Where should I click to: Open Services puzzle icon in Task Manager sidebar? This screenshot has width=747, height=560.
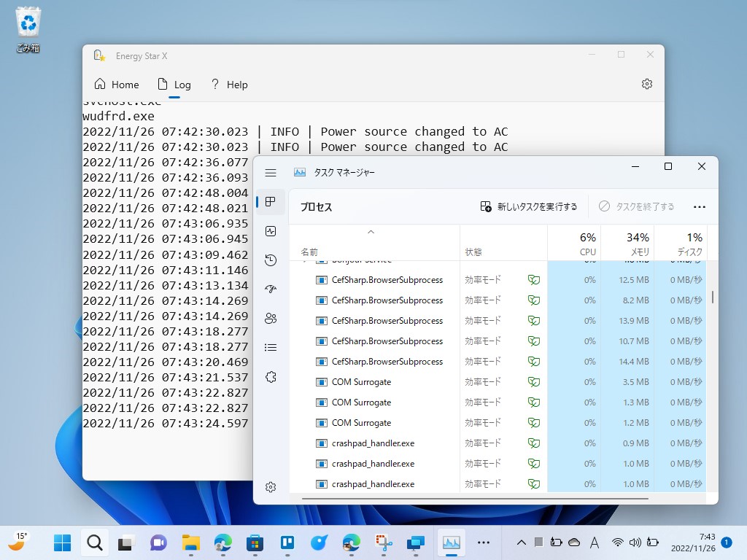click(270, 377)
